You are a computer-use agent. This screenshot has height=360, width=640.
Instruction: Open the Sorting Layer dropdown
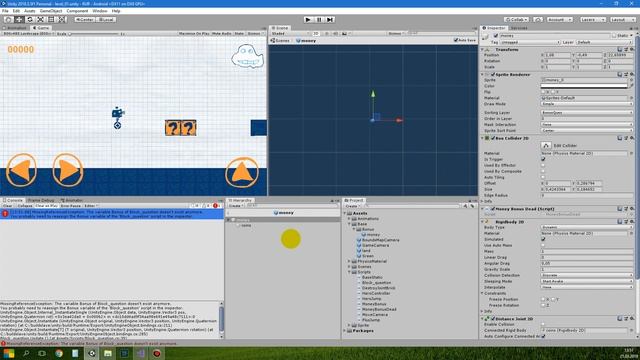pos(587,113)
